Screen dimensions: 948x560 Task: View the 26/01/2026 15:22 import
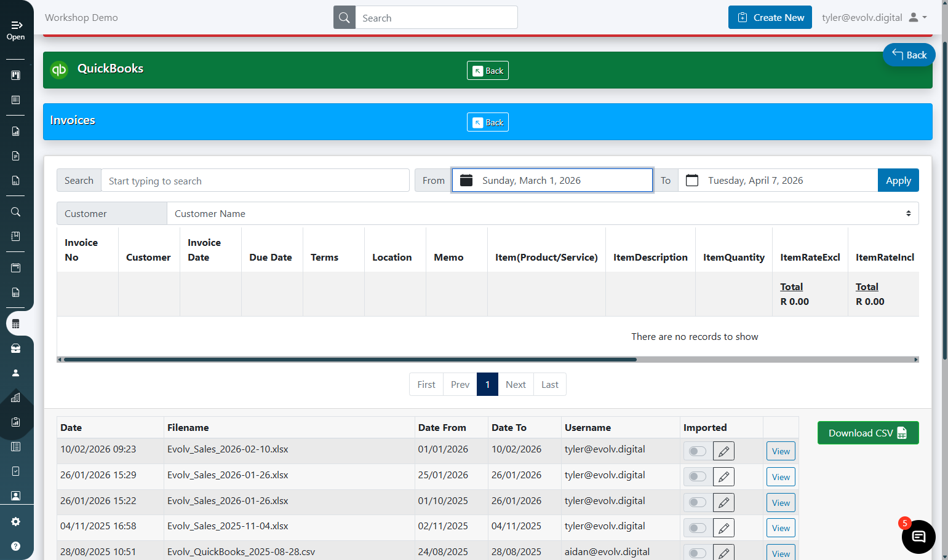click(781, 503)
